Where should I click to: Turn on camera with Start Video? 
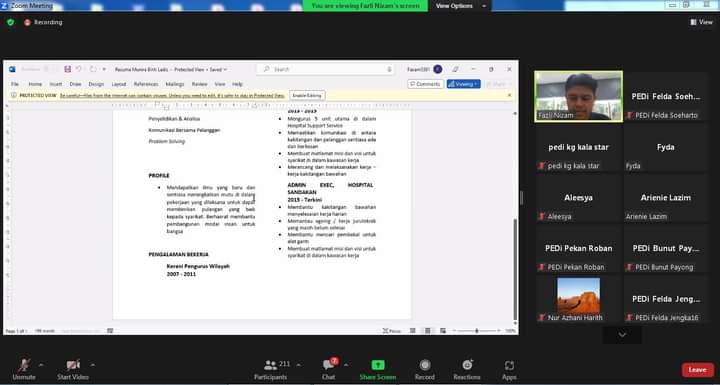coord(73,365)
